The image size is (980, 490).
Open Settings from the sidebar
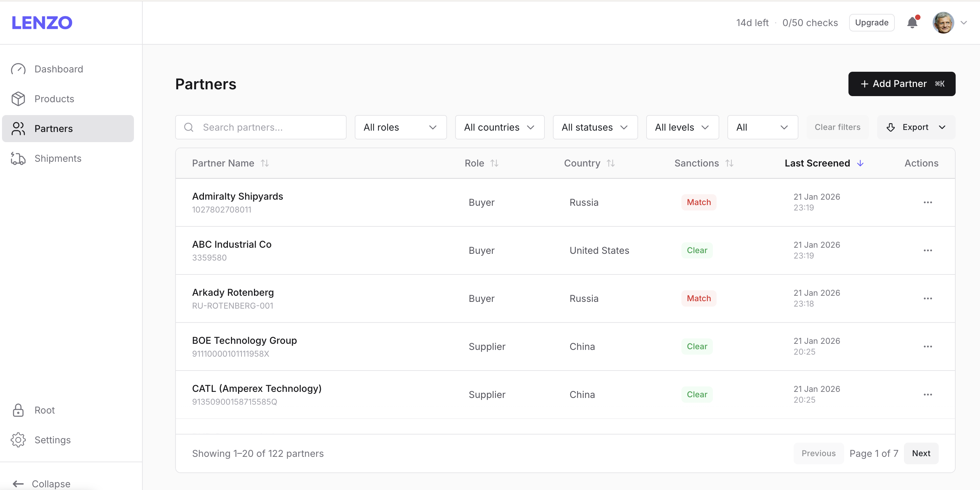(52, 440)
